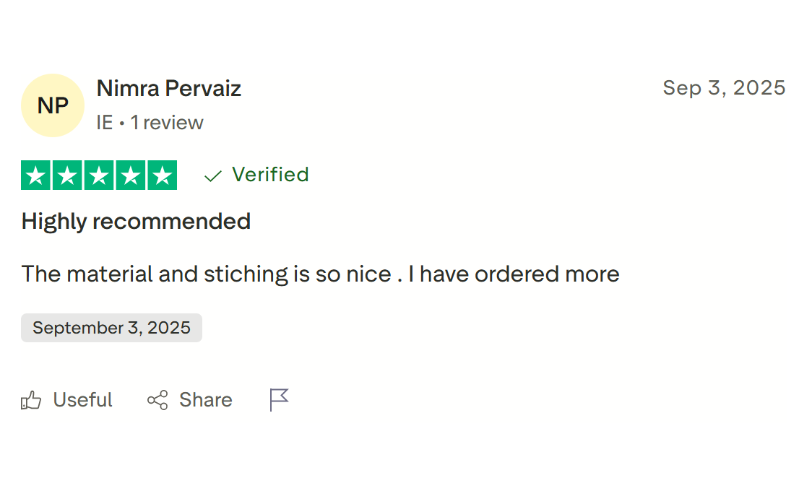Open the "Highly recommended" review title
The height and width of the screenshot is (504, 812).
point(136,221)
